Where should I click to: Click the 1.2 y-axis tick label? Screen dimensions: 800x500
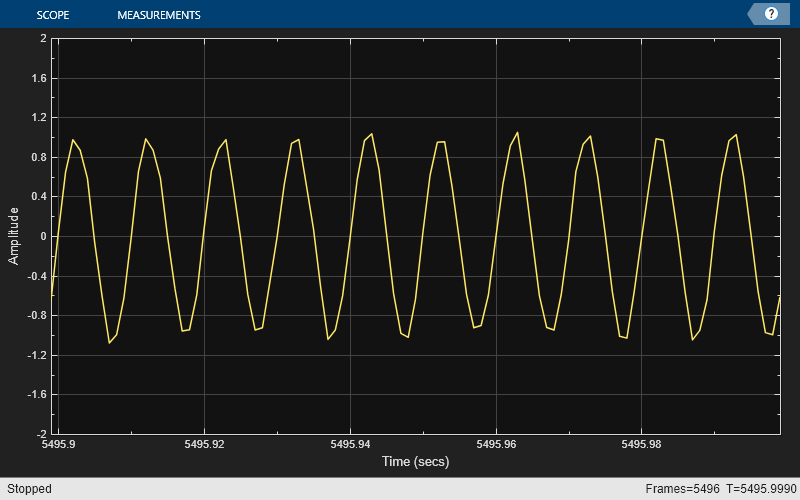(39, 117)
